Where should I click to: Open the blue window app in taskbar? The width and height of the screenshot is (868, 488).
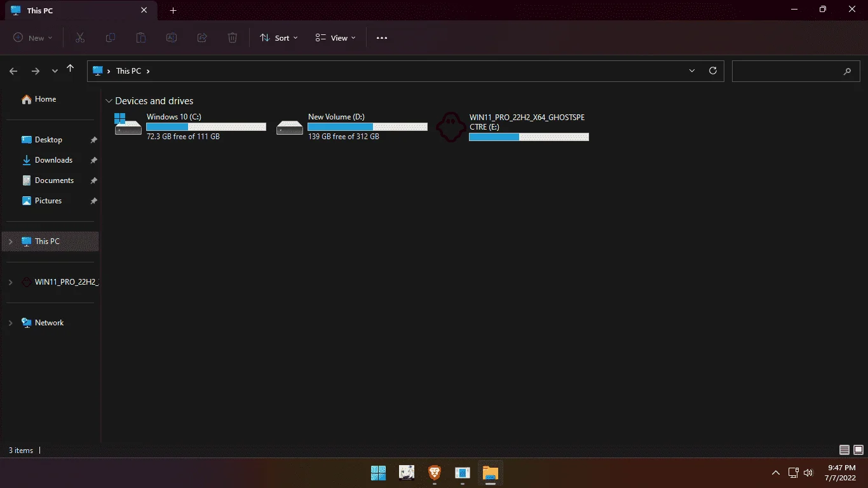(x=463, y=473)
